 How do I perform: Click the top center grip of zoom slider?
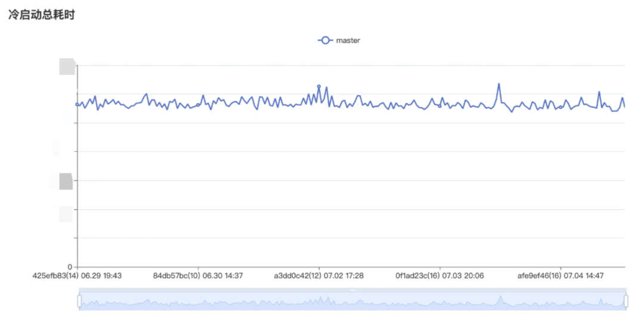tap(352, 290)
